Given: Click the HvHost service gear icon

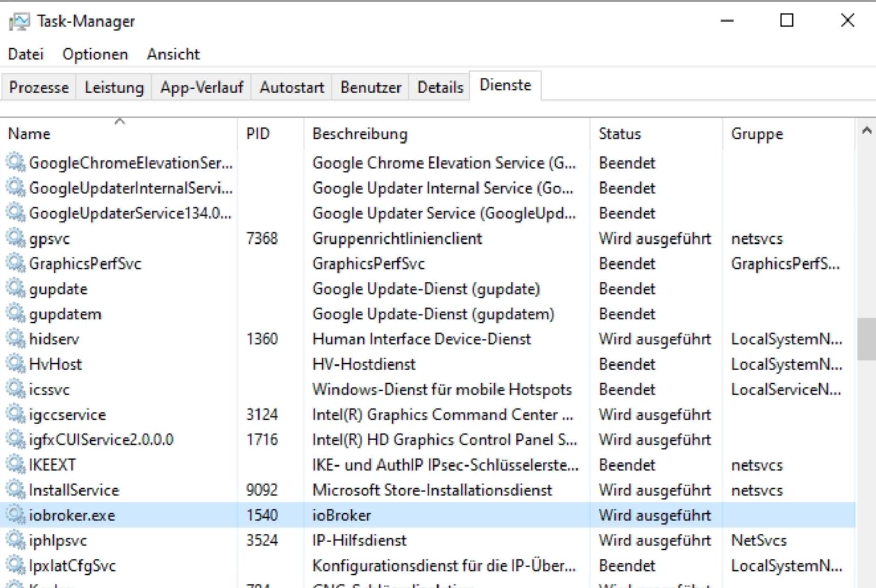Looking at the screenshot, I should point(15,363).
